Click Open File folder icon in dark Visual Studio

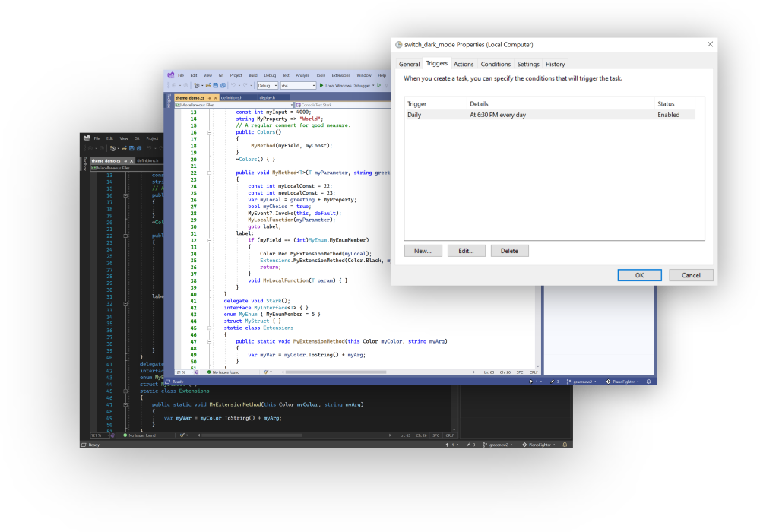(124, 148)
